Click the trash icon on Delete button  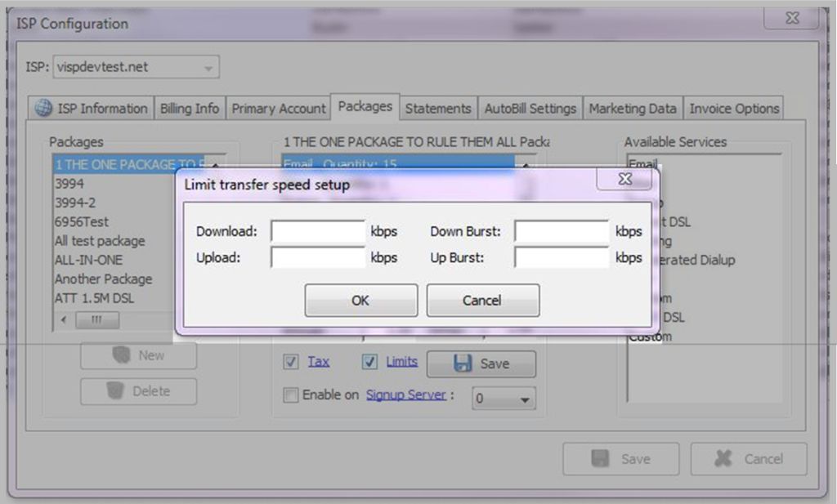(114, 391)
